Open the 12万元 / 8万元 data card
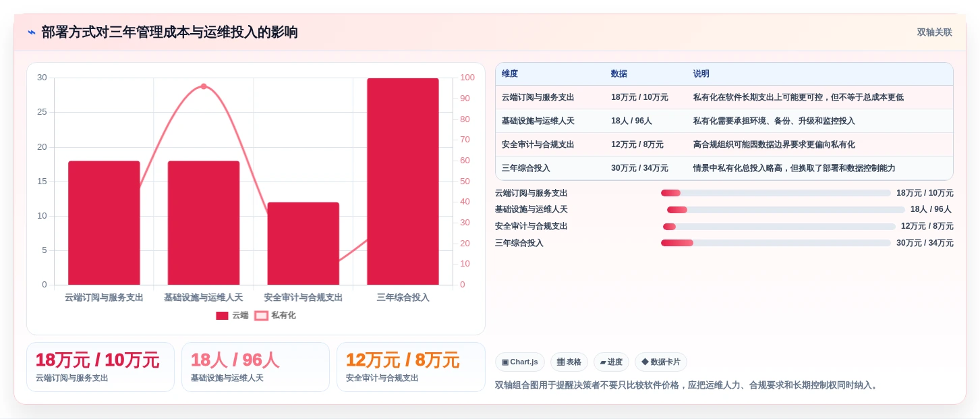This screenshot has width=980, height=419. point(411,367)
